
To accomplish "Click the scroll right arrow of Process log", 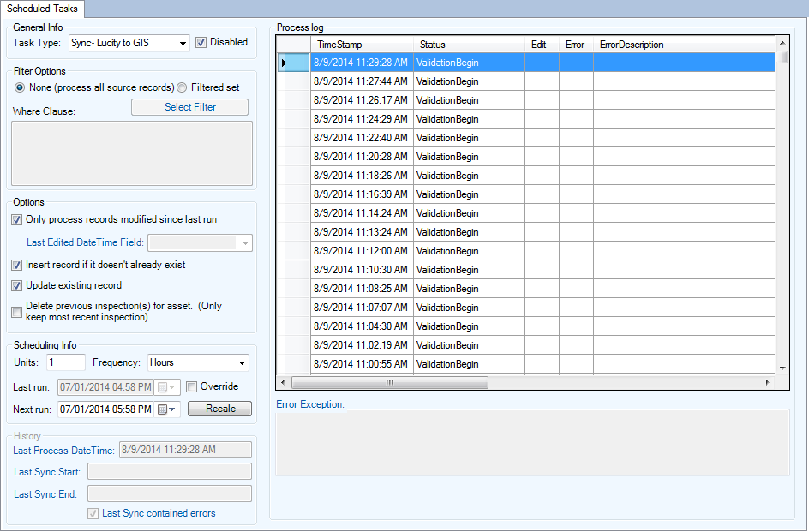I will click(768, 383).
